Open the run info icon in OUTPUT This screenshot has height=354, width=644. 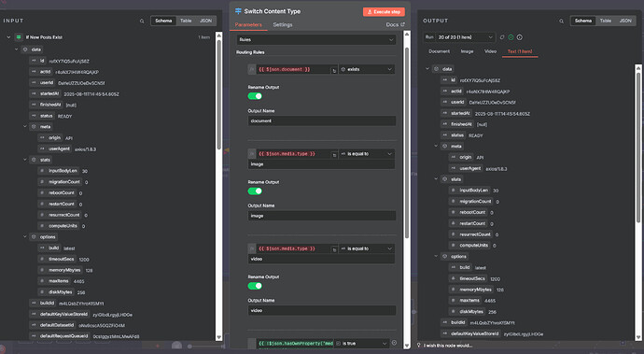click(520, 37)
